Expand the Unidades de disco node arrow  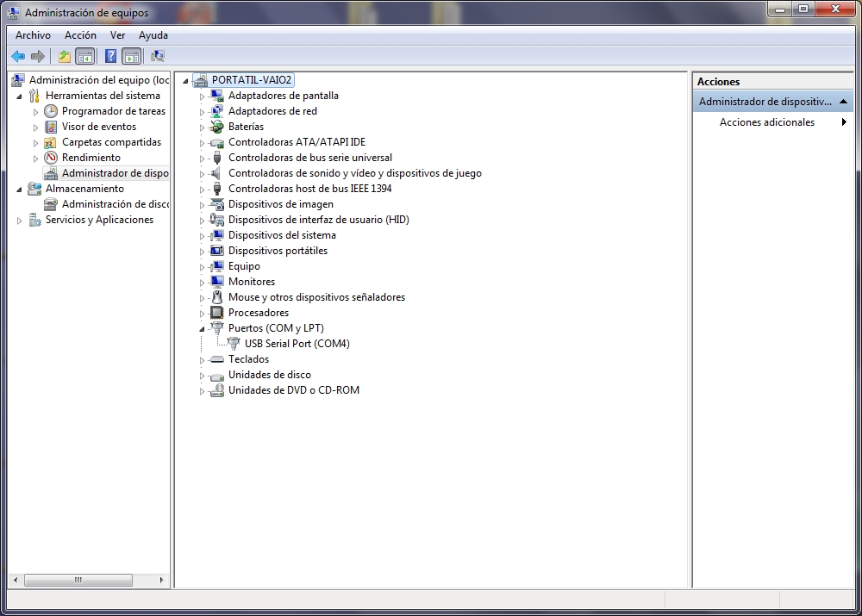[x=202, y=376]
